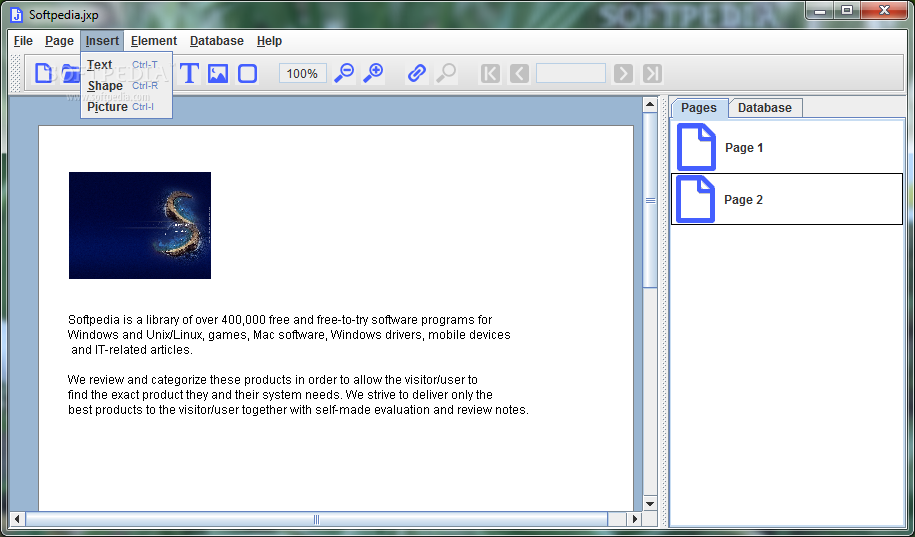
Task: Click the vertical scrollbar up arrow
Action: [650, 104]
